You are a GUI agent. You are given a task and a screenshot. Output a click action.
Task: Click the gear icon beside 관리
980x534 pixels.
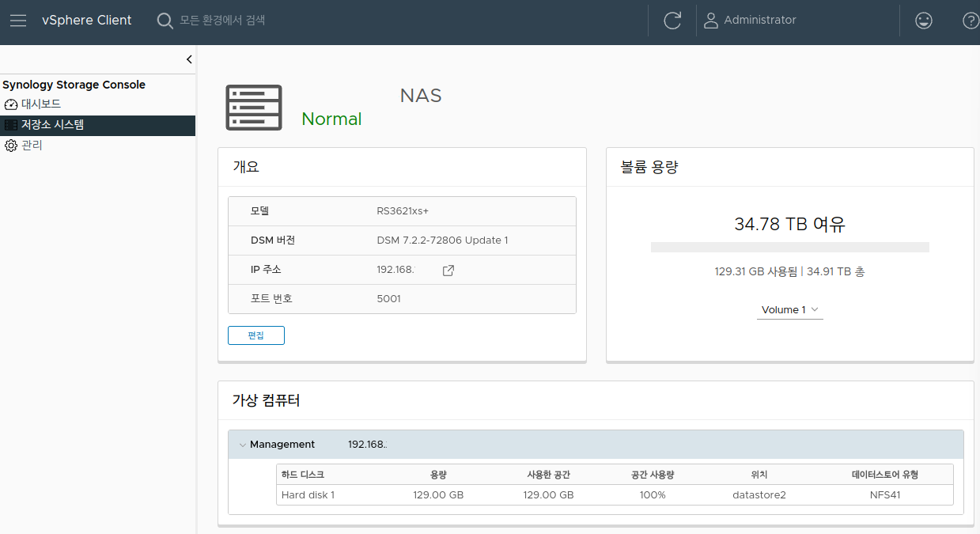pyautogui.click(x=11, y=146)
